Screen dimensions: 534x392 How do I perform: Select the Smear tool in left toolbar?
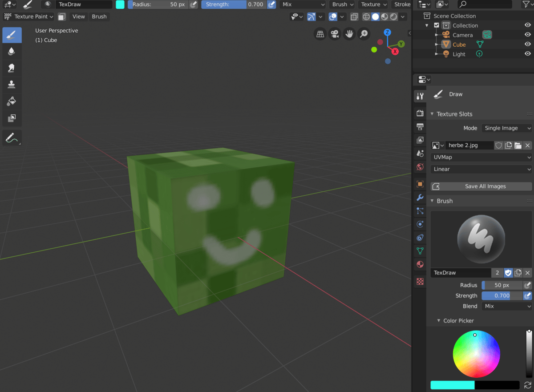tap(12, 68)
